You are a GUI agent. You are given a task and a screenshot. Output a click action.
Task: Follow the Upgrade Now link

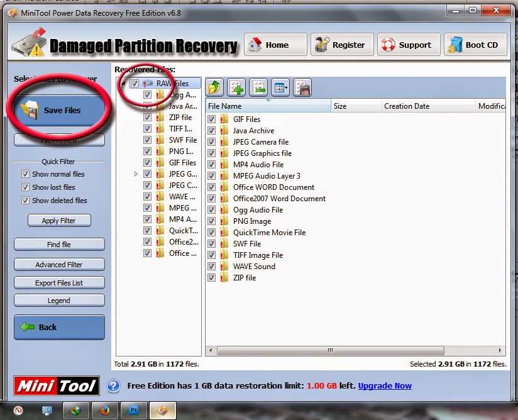[x=385, y=385]
